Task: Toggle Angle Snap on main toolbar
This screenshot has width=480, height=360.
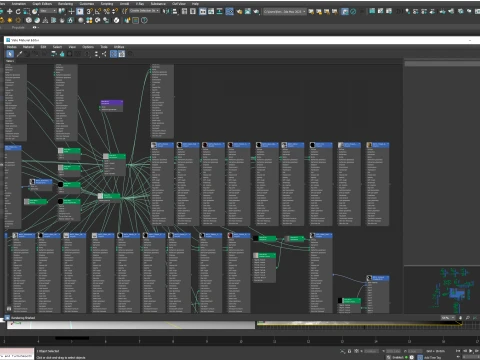Action: tap(97, 11)
